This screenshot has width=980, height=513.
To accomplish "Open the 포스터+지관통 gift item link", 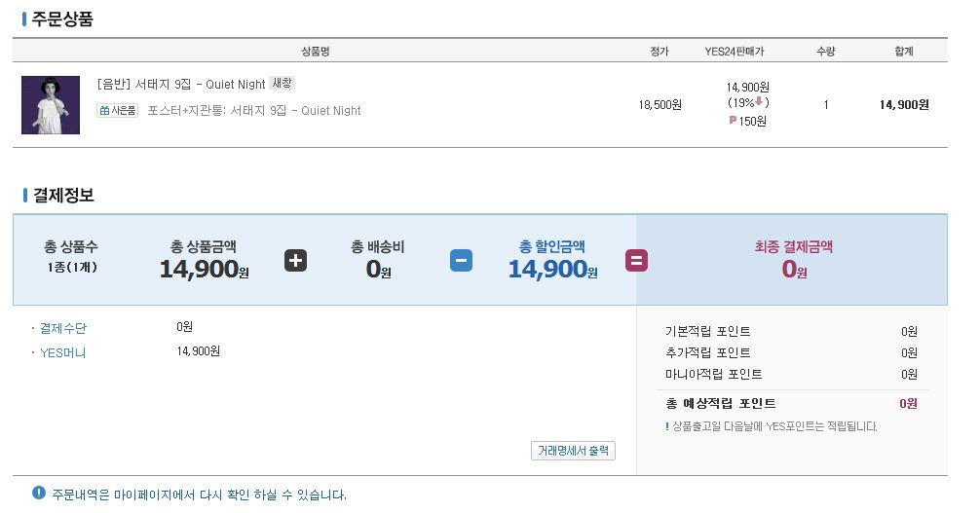I will [x=253, y=111].
